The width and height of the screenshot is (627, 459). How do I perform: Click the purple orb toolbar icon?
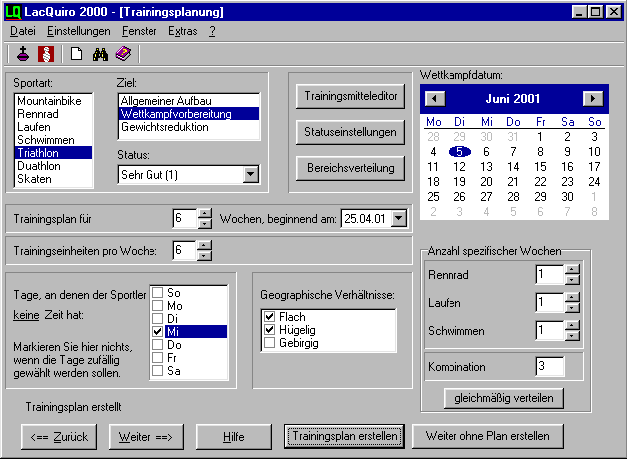click(x=23, y=54)
